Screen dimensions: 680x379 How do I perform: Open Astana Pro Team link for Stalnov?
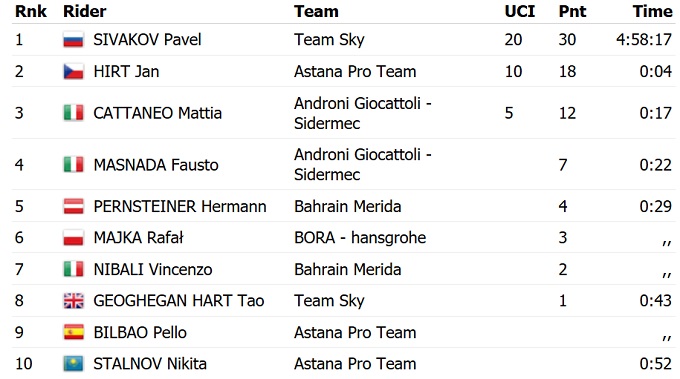(x=355, y=364)
